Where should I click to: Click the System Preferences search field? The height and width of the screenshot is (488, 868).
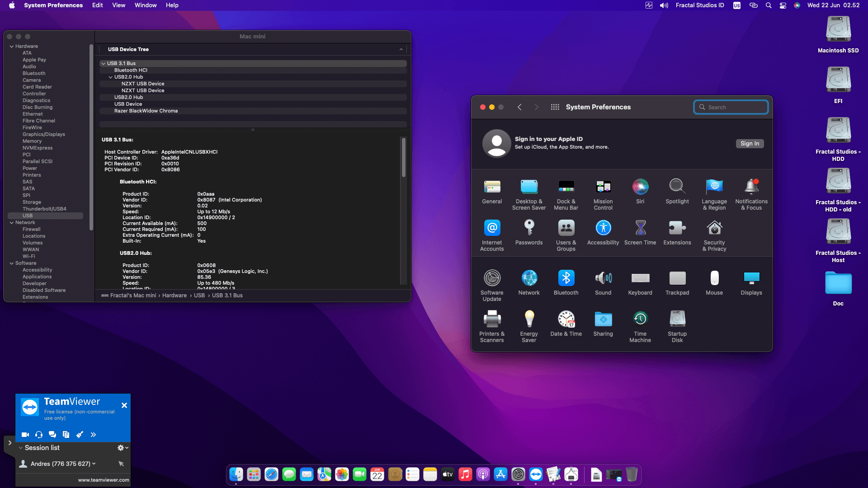(731, 107)
